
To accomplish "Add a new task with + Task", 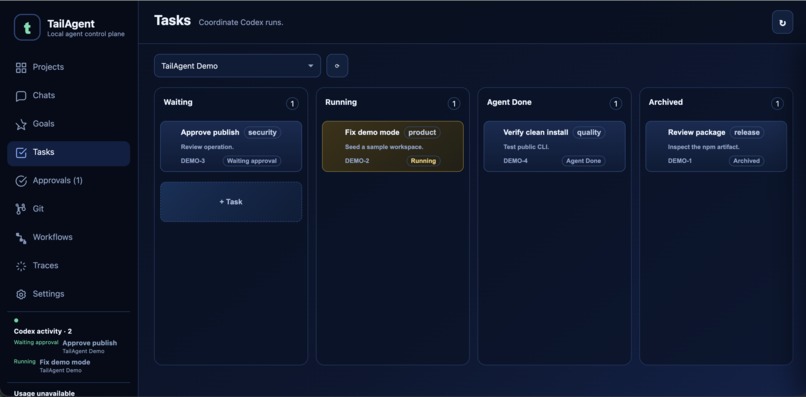I will [231, 202].
